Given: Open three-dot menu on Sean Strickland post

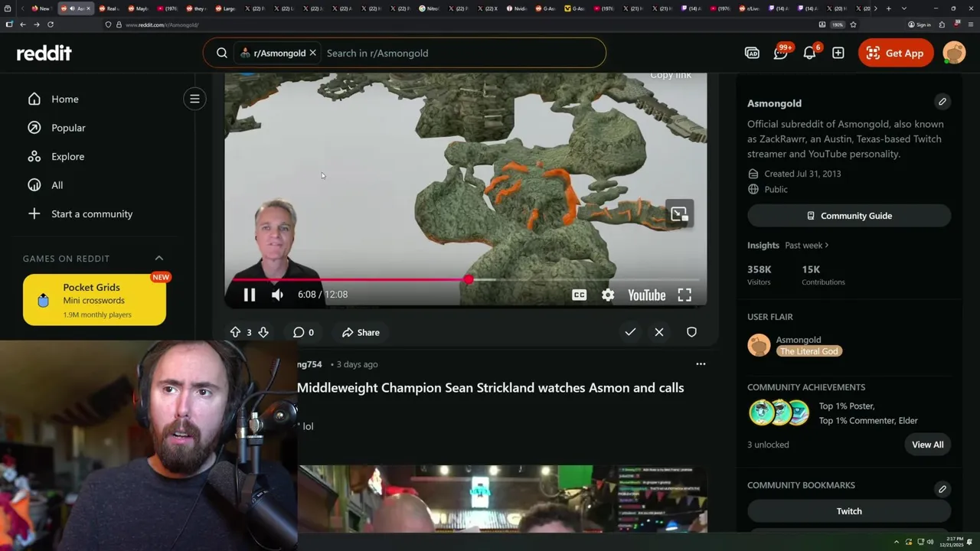Looking at the screenshot, I should (x=701, y=364).
